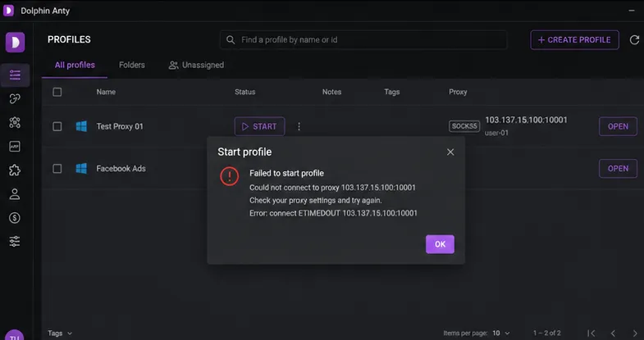The image size is (644, 340).
Task: Switch to the Unassigned tab
Action: (196, 65)
